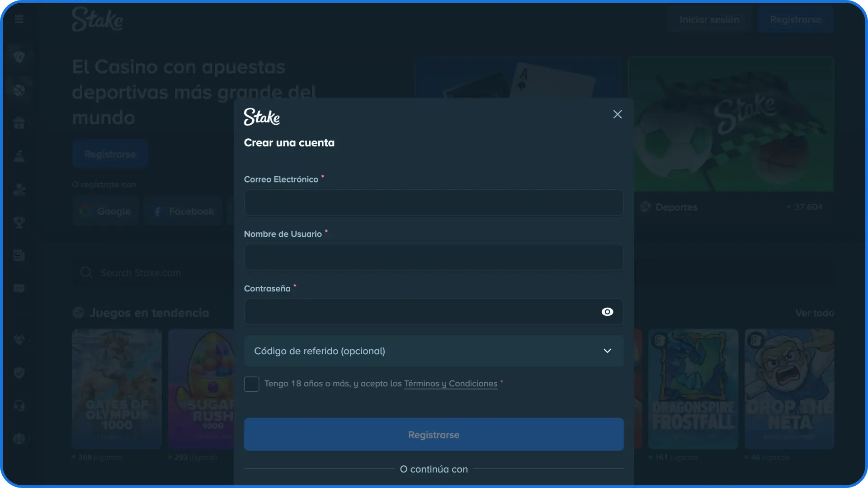
Task: Open the Affiliate person icon in sidebar
Action: coord(19,189)
